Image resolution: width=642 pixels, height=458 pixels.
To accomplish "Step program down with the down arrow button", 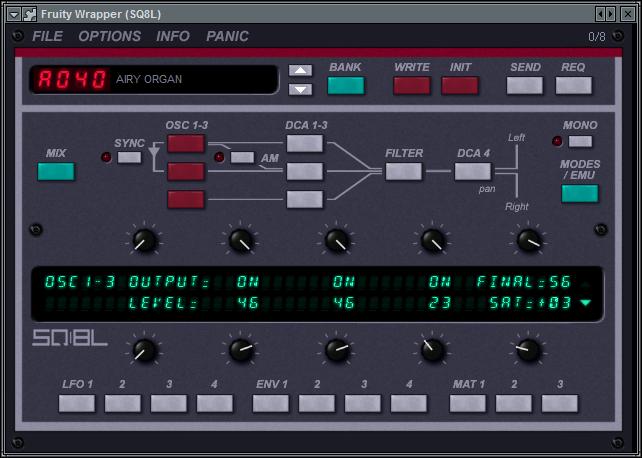I will (x=300, y=89).
